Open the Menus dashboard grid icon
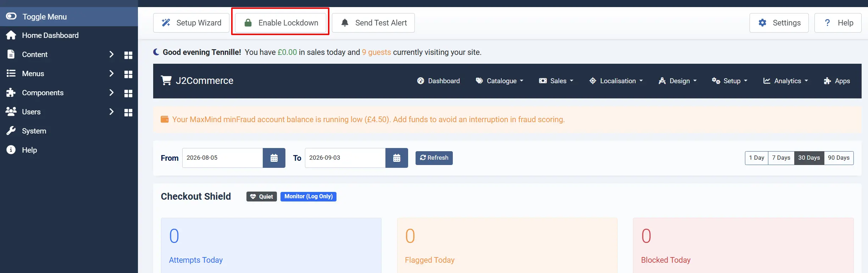This screenshot has width=868, height=273. pyautogui.click(x=128, y=74)
